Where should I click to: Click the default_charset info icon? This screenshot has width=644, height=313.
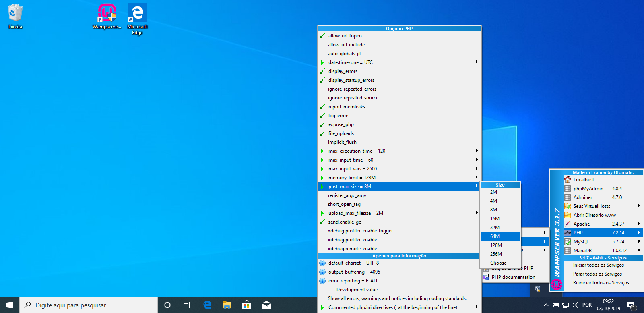[x=322, y=263]
